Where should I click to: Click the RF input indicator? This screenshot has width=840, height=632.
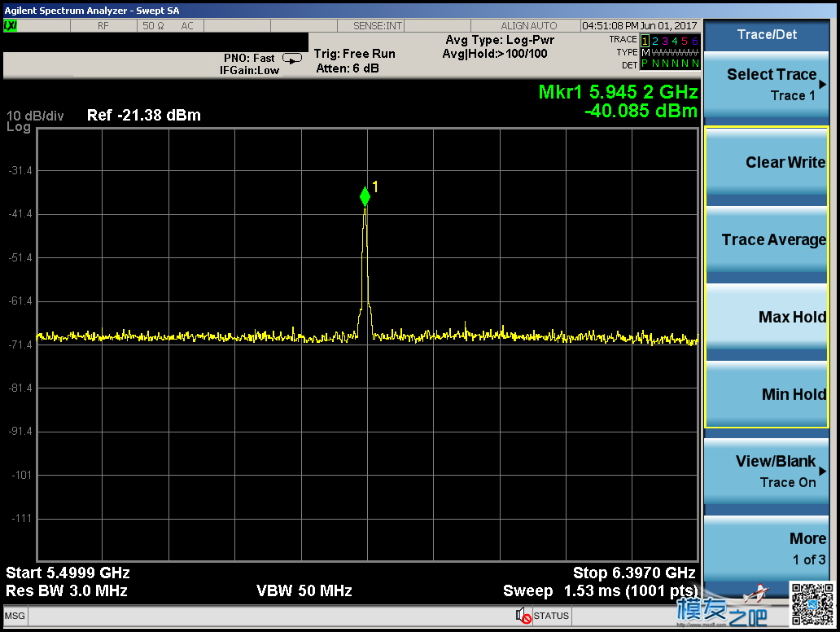coord(103,26)
